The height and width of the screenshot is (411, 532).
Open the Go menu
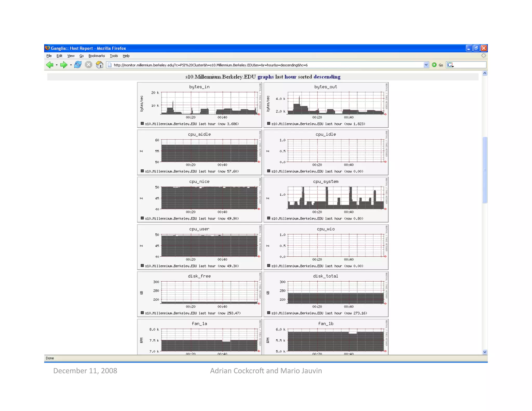click(x=82, y=56)
